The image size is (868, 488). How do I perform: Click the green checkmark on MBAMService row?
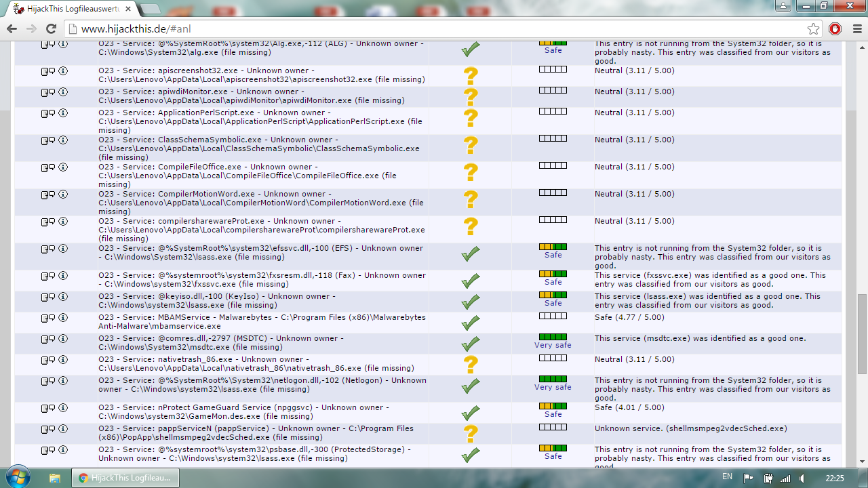(471, 323)
